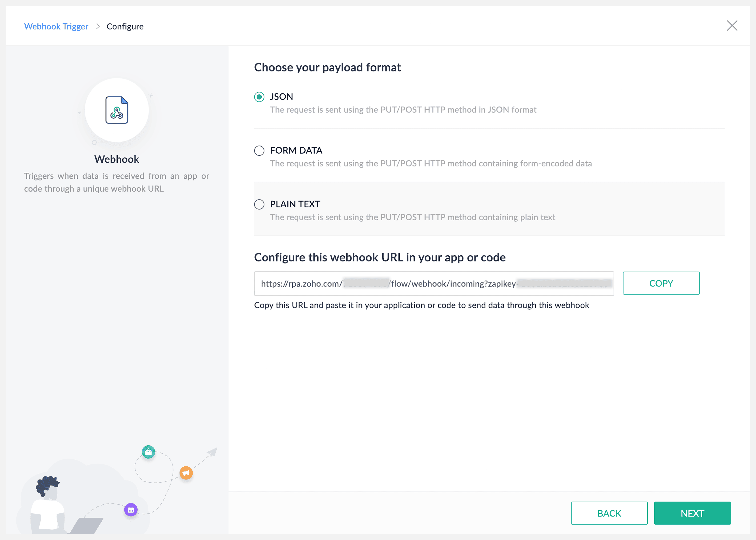Image resolution: width=756 pixels, height=540 pixels.
Task: Click the Webhook document icon
Action: click(x=116, y=110)
